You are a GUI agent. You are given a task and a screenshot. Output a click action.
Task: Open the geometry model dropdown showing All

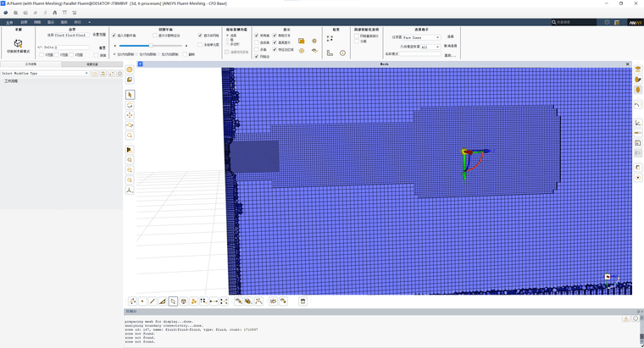(430, 47)
